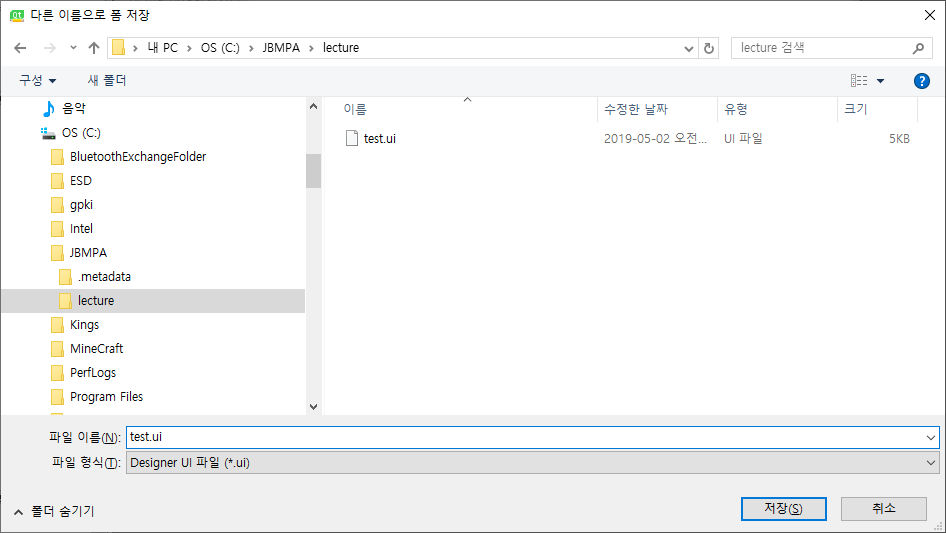Open the BluetoothExchangeFolder folder
This screenshot has height=533, width=946.
[x=138, y=157]
